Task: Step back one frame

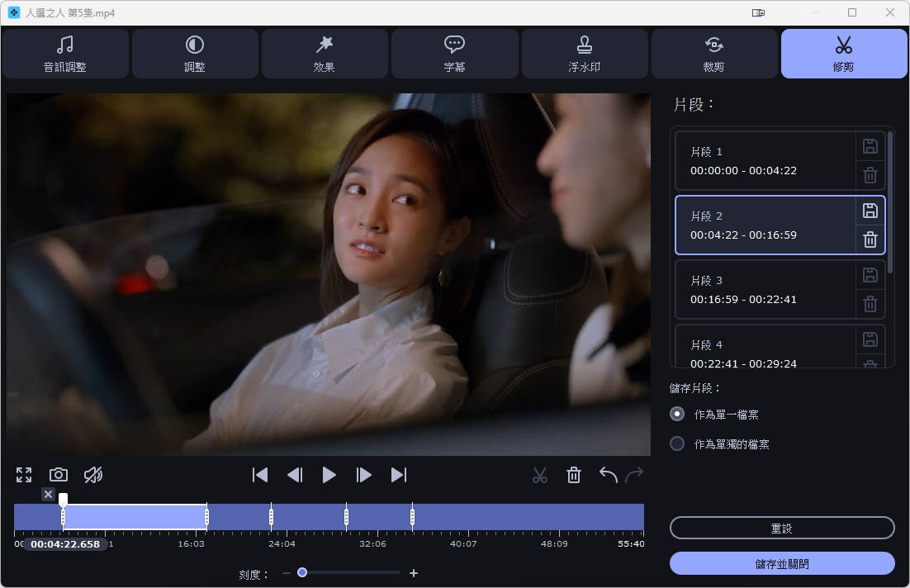Action: (295, 475)
